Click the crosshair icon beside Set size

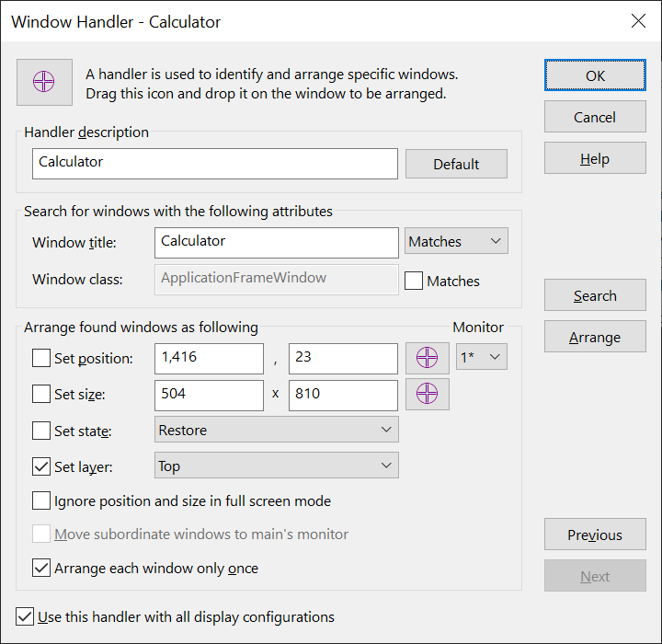click(x=428, y=394)
